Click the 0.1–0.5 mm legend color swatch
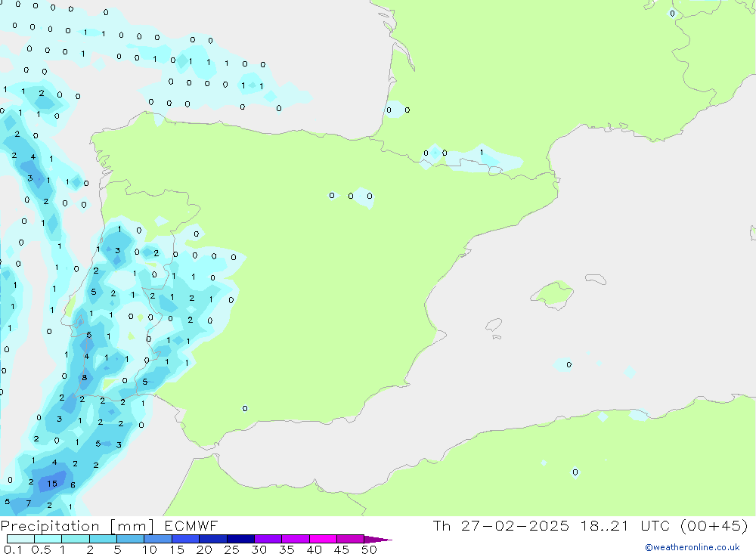The width and height of the screenshot is (756, 554). coord(20,539)
